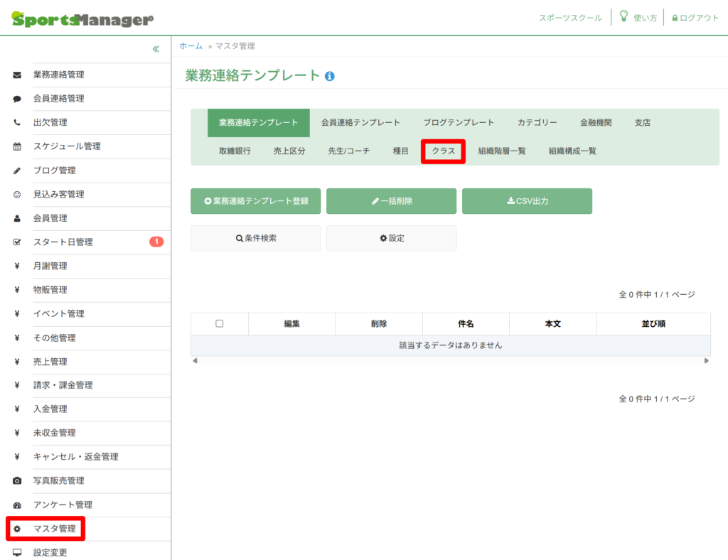This screenshot has height=560, width=728.
Task: Collapse the sidebar with double-chevron icon
Action: [156, 49]
